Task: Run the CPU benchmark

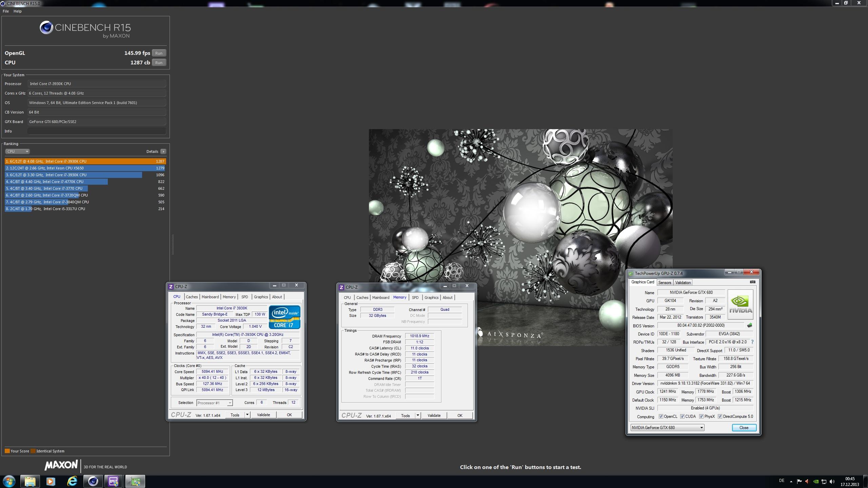Action: (159, 63)
